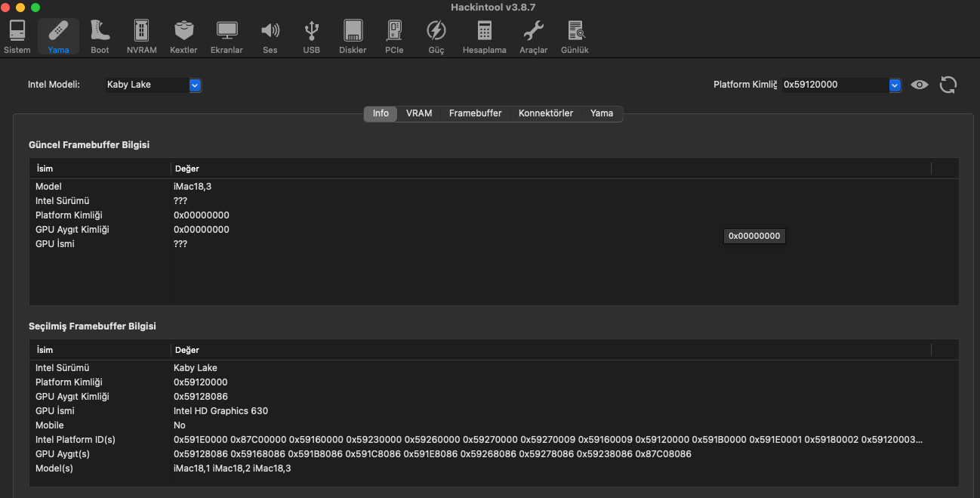Screen dimensions: 980x498
Task: Open the Sistem toolbar section
Action: 17,37
